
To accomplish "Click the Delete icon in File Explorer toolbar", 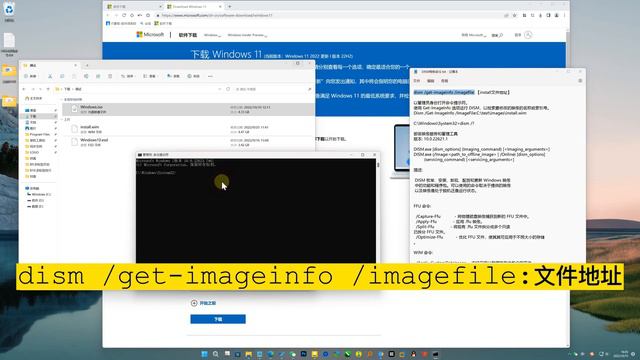I will (x=110, y=76).
